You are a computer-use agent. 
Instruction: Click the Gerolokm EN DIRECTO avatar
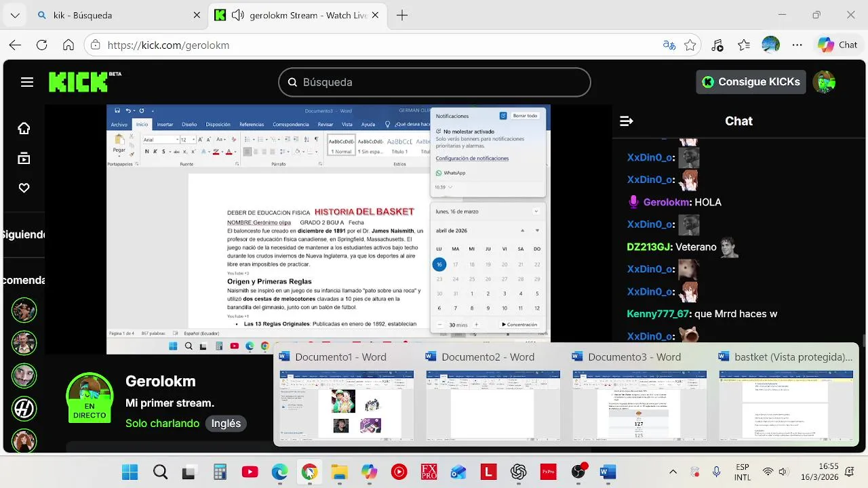pos(90,397)
